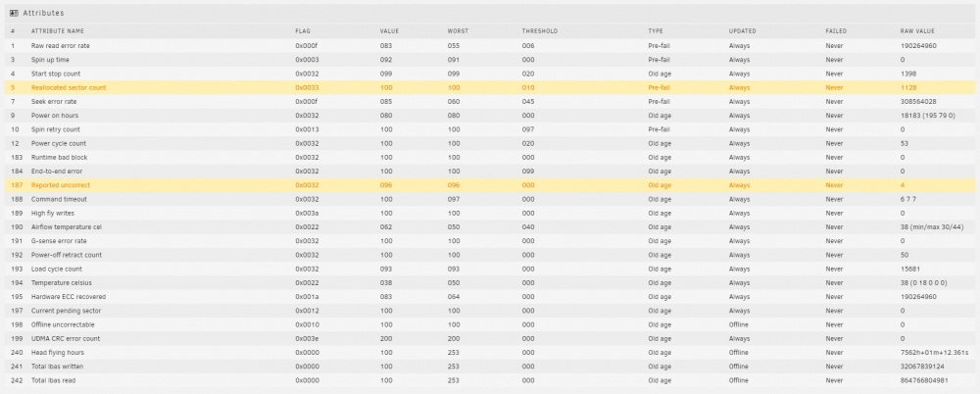Click the Power on hours attribute name
980x394 pixels.
[55, 116]
